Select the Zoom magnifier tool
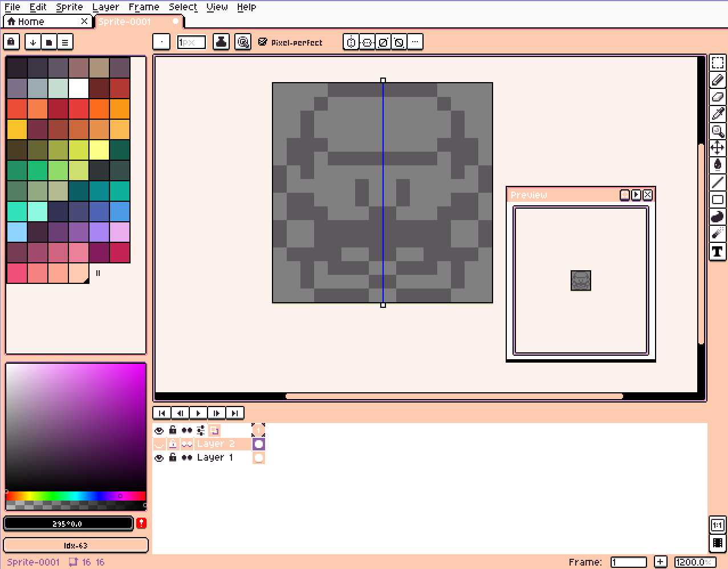This screenshot has width=728, height=569. click(x=718, y=131)
